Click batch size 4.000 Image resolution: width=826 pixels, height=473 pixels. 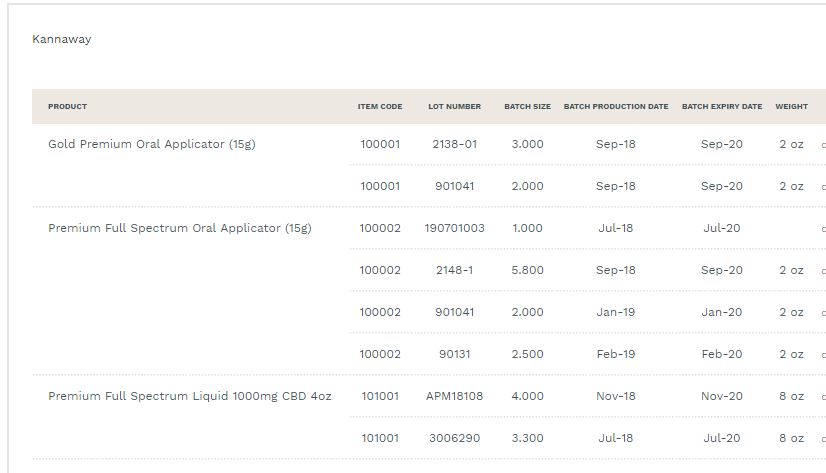[527, 396]
